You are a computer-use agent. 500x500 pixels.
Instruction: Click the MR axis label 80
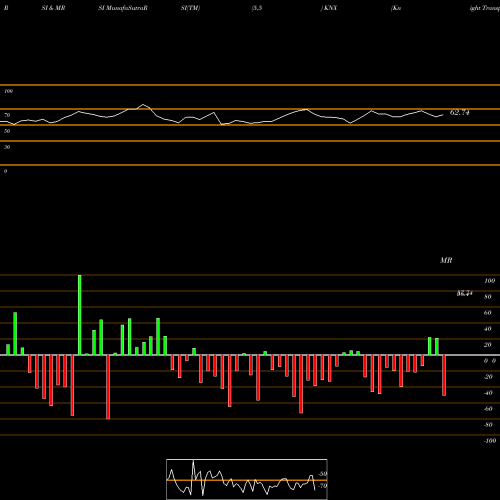point(488,297)
